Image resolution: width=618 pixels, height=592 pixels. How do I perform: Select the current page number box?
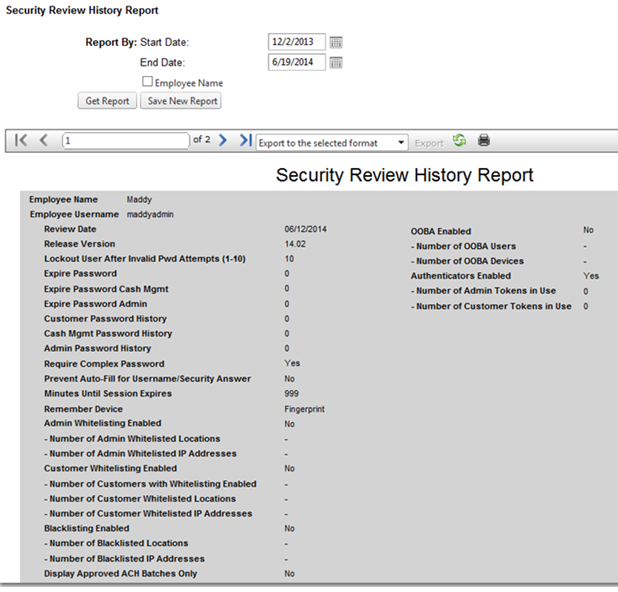pos(125,142)
